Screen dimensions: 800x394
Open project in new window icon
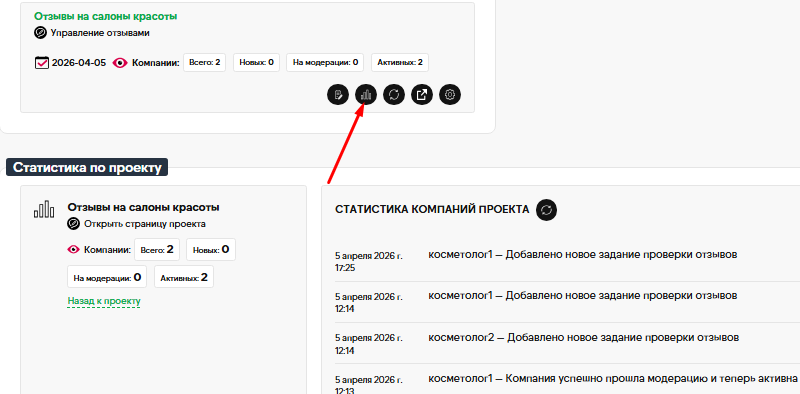click(422, 94)
